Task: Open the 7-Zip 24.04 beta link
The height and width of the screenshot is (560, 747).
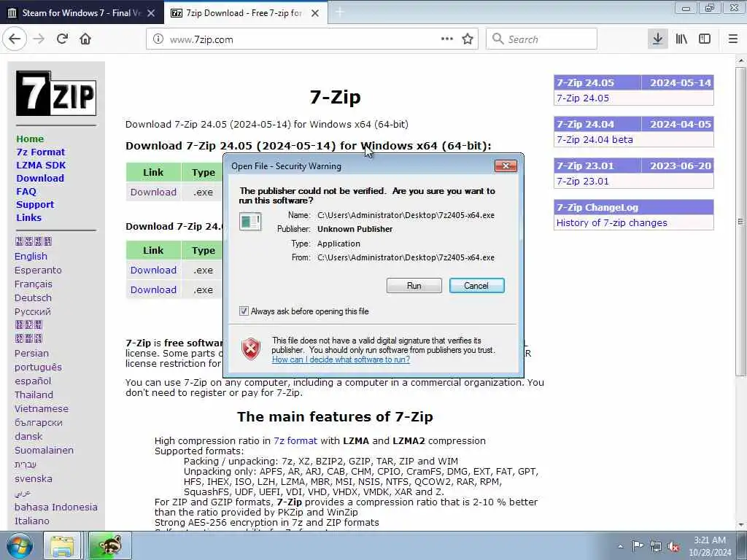Action: tap(595, 140)
